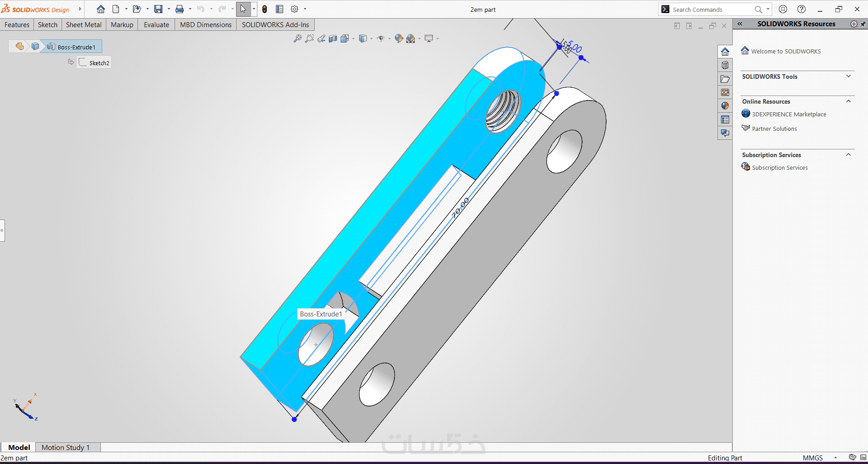Open File Explorer tab in task pane
The width and height of the screenshot is (868, 464).
tap(725, 79)
